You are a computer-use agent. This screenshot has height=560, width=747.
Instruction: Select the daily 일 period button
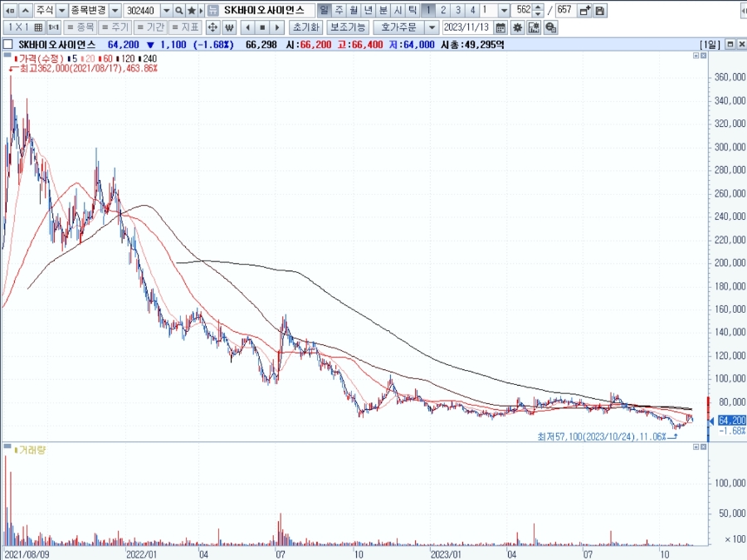click(324, 10)
